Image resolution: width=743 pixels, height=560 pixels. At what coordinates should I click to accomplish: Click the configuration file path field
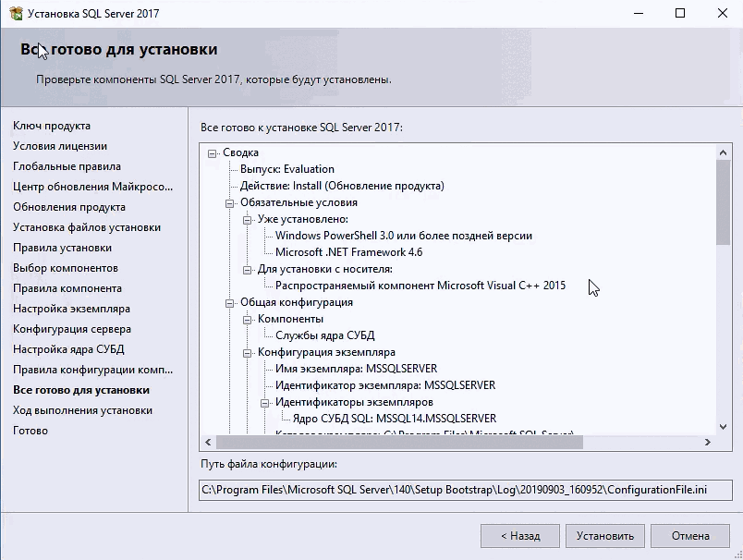click(466, 490)
